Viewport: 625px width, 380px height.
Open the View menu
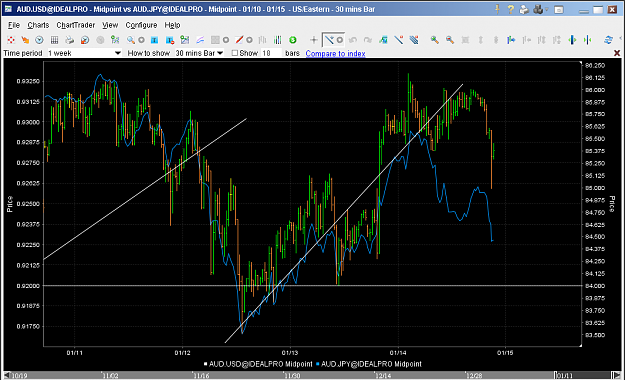pyautogui.click(x=110, y=25)
